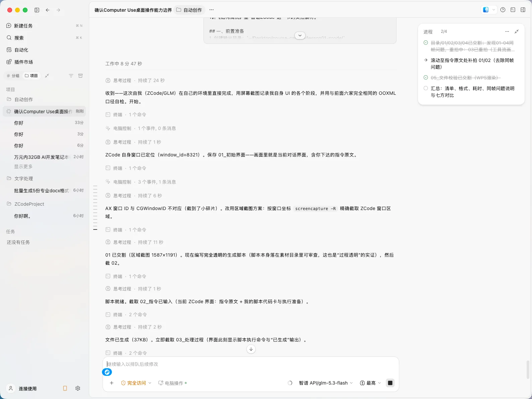Open the 进程 panel more options ellipsis
Image resolution: width=532 pixels, height=399 pixels.
pos(507,31)
